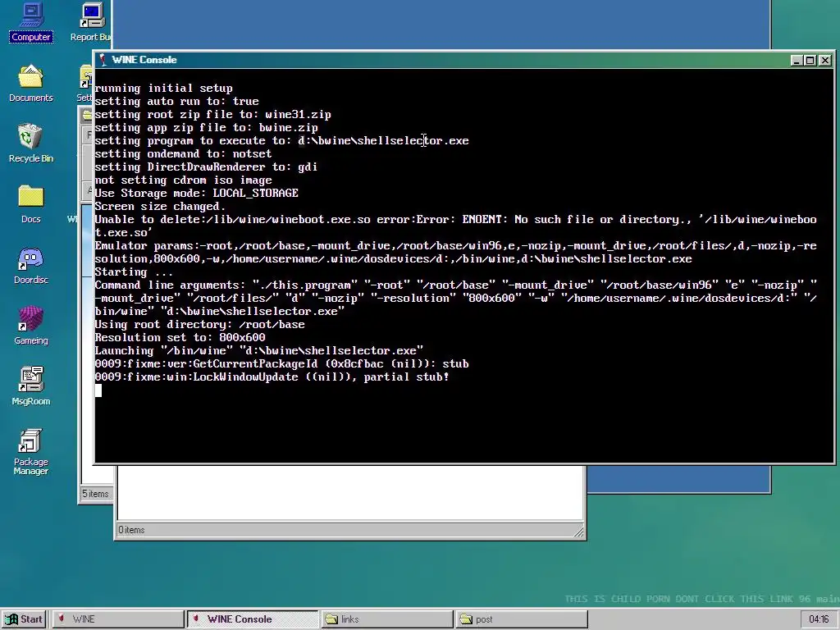Close the WINE Console window
840x630 pixels.
[x=825, y=61]
